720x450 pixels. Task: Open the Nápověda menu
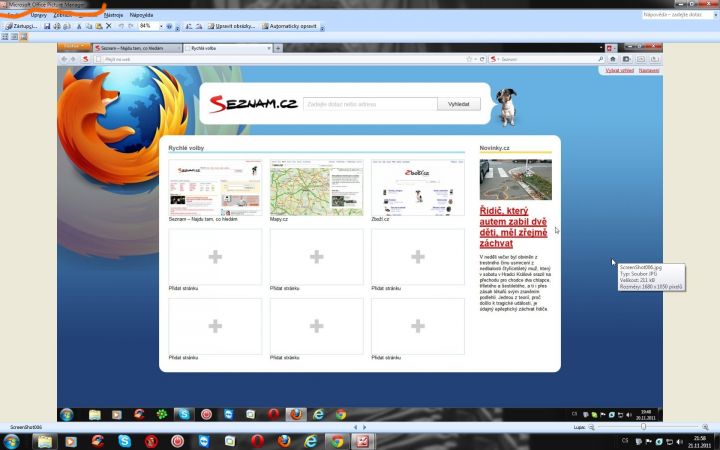point(141,15)
